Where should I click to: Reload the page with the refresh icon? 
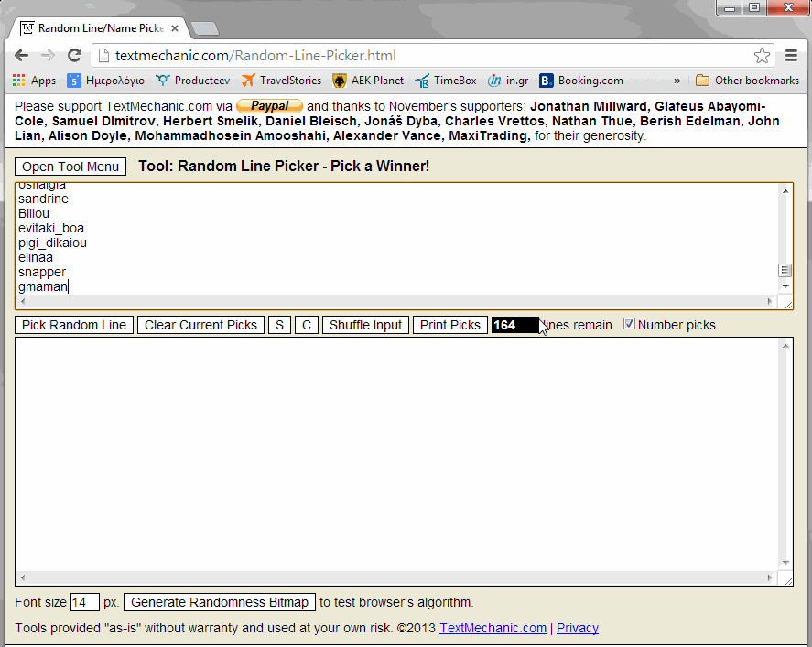click(75, 55)
